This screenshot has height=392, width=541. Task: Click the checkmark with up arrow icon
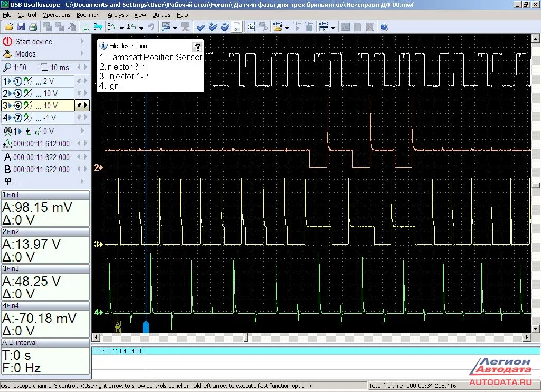pyautogui.click(x=213, y=27)
